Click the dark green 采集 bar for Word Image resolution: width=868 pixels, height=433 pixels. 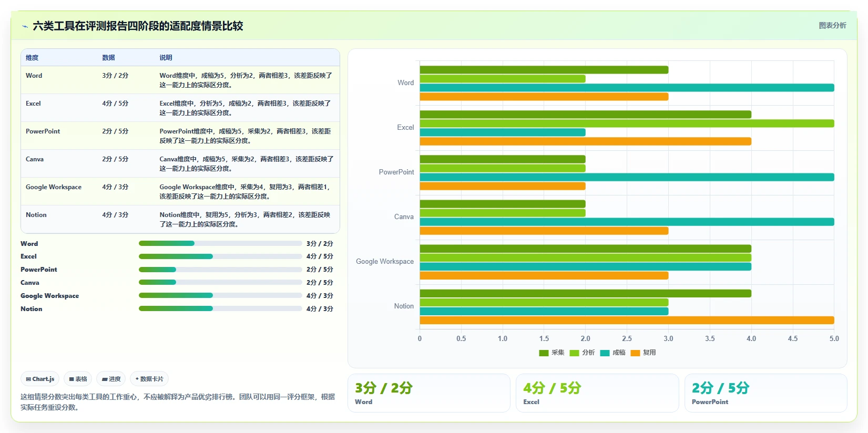(x=544, y=70)
